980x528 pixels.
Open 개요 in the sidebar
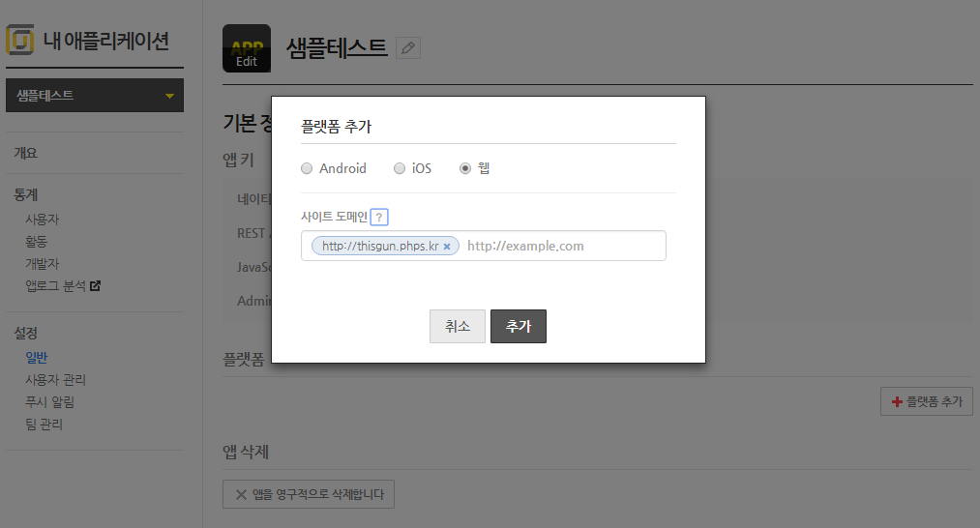point(26,153)
